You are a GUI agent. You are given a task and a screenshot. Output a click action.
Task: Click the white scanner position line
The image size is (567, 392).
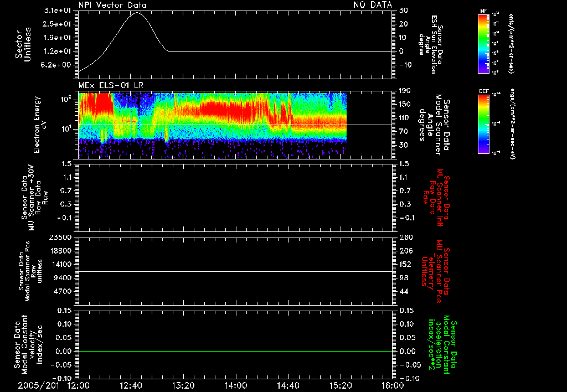[235, 271]
